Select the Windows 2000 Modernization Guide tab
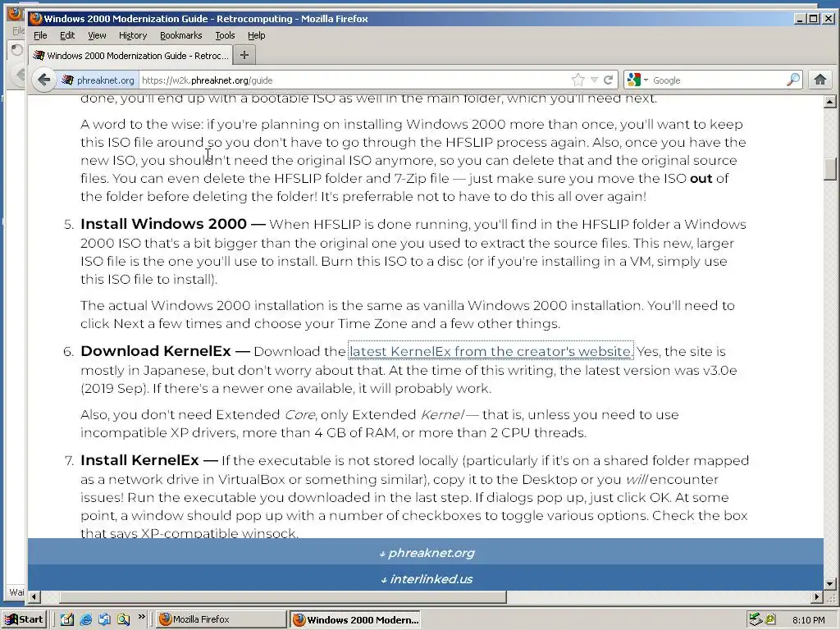840x630 pixels. [x=130, y=55]
